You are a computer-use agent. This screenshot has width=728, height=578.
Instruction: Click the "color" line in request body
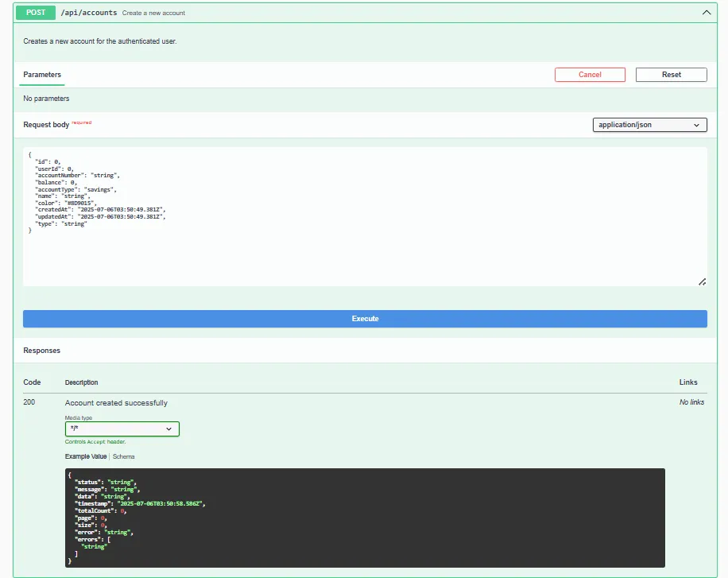66,203
